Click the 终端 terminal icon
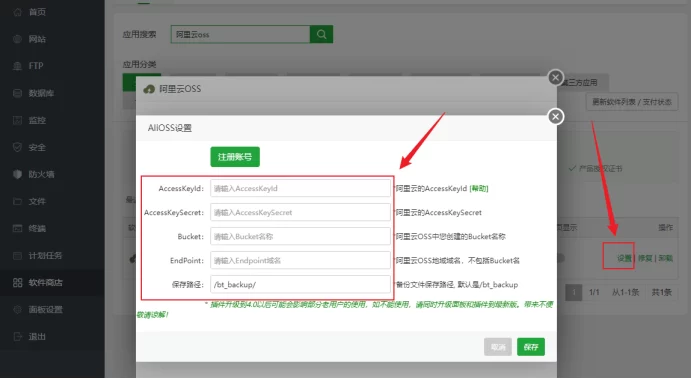The width and height of the screenshot is (691, 379). (17, 228)
